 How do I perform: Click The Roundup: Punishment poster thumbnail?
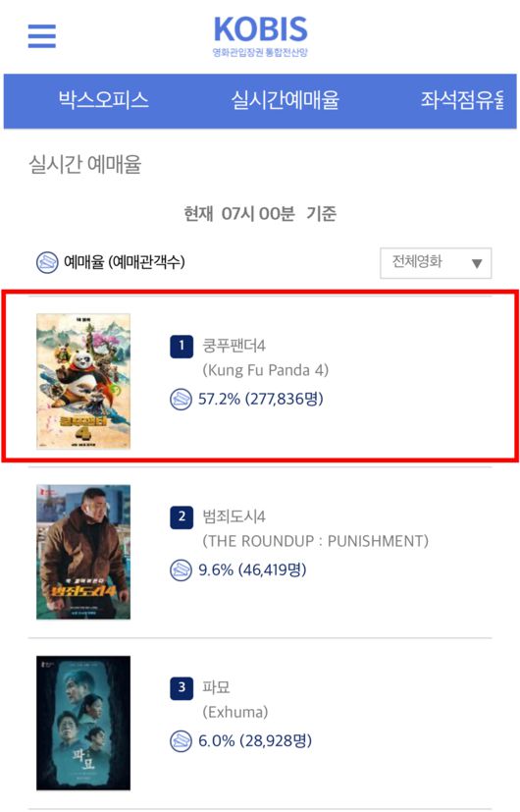click(83, 552)
